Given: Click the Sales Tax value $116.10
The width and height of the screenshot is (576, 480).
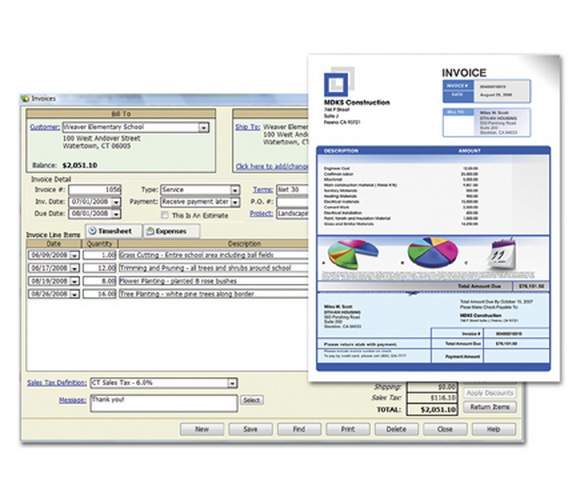Looking at the screenshot, I should point(432,398).
